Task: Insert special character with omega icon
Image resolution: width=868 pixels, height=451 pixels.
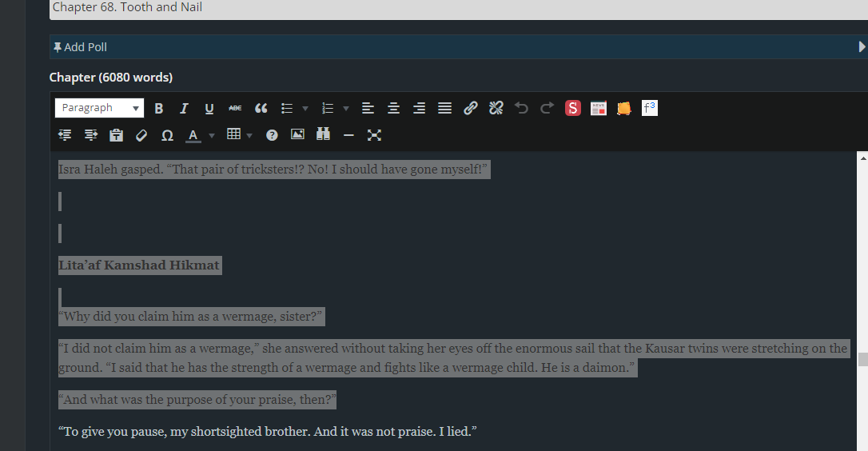Action: pos(167,135)
